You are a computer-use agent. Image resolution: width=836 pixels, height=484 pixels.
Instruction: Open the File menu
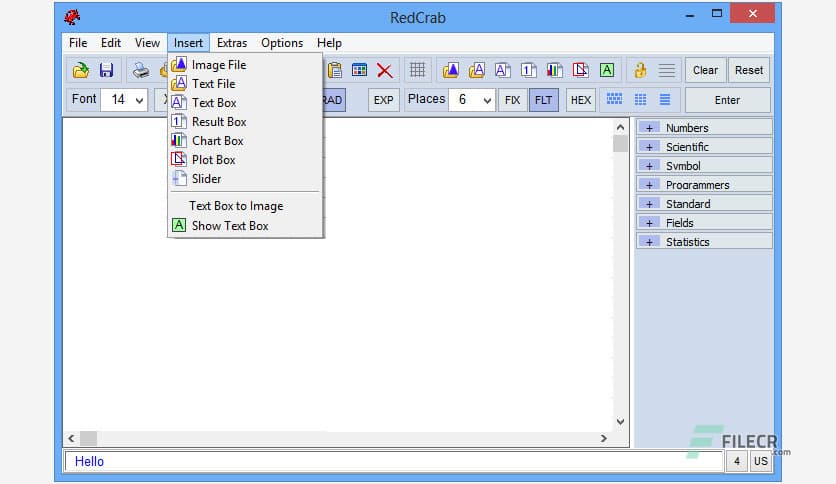click(x=78, y=43)
